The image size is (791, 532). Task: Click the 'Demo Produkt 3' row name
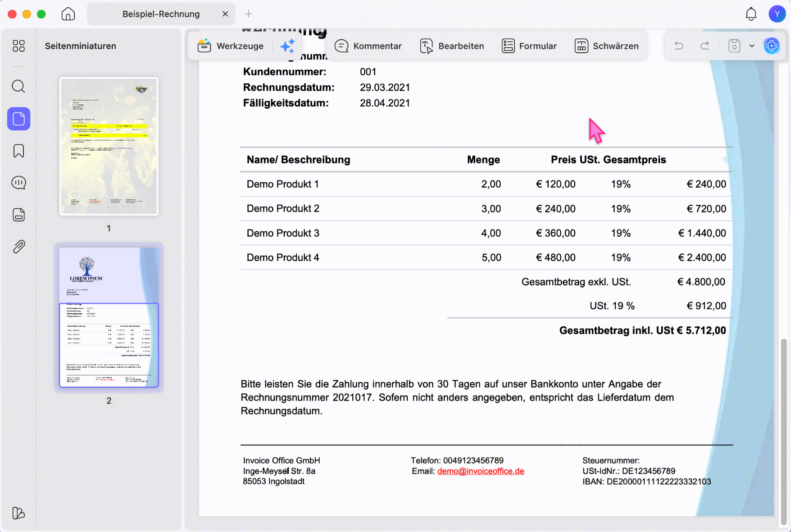tap(283, 233)
